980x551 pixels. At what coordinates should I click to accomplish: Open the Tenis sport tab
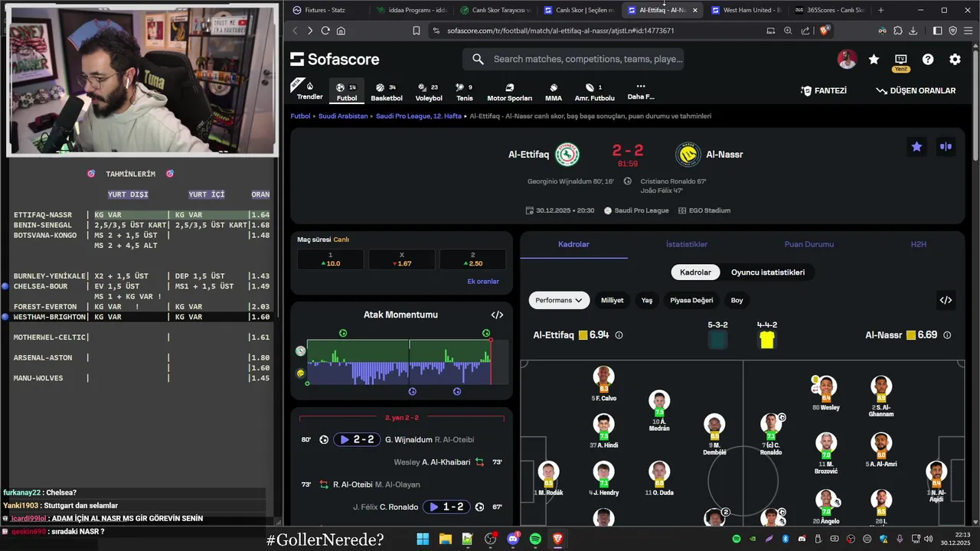click(x=464, y=91)
